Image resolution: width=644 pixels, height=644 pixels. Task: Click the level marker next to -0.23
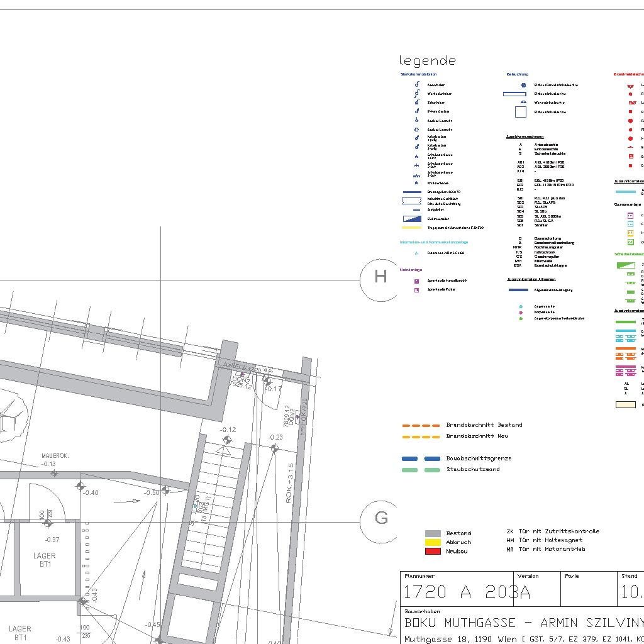click(x=274, y=448)
